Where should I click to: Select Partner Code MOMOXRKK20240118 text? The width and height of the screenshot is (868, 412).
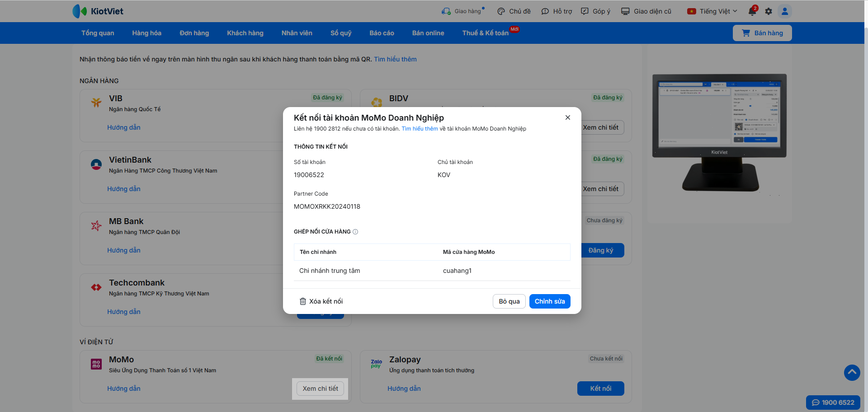(327, 206)
